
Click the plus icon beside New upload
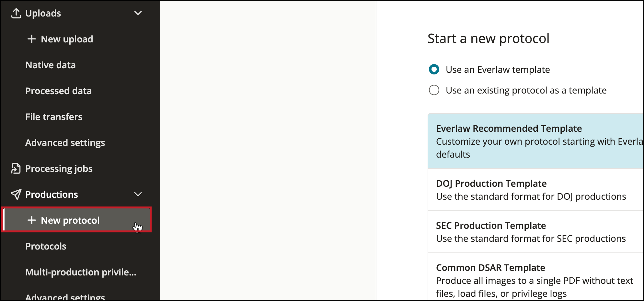(31, 39)
